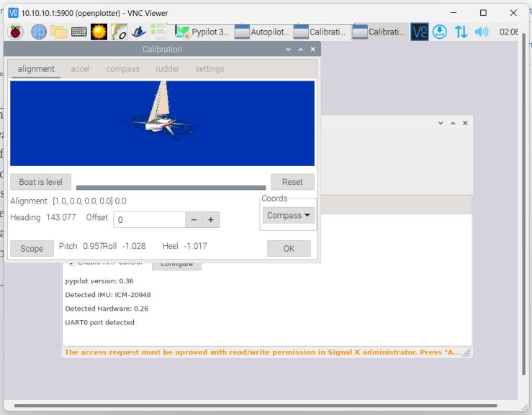Shade the Calibration window with chevron-down
The width and height of the screenshot is (532, 415).
coord(288,50)
